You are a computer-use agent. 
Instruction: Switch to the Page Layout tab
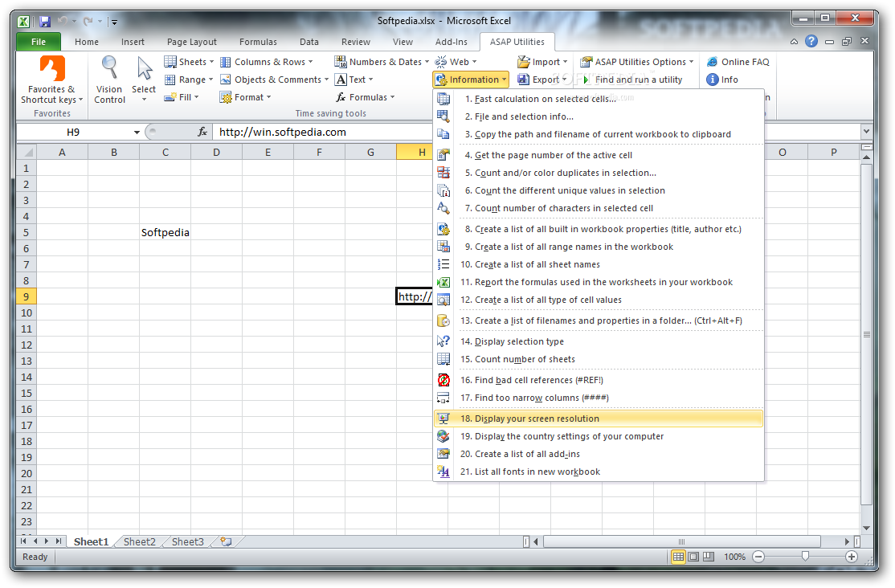coord(192,42)
